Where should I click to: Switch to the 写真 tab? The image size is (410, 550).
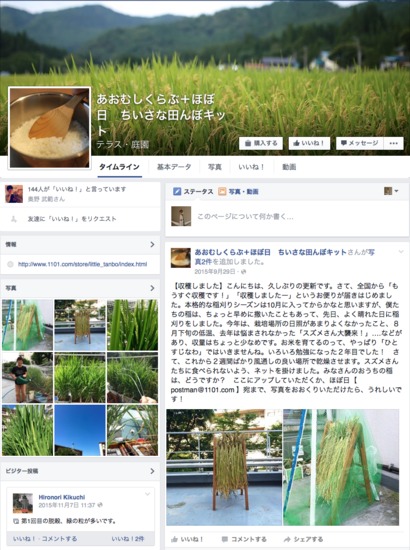point(215,167)
